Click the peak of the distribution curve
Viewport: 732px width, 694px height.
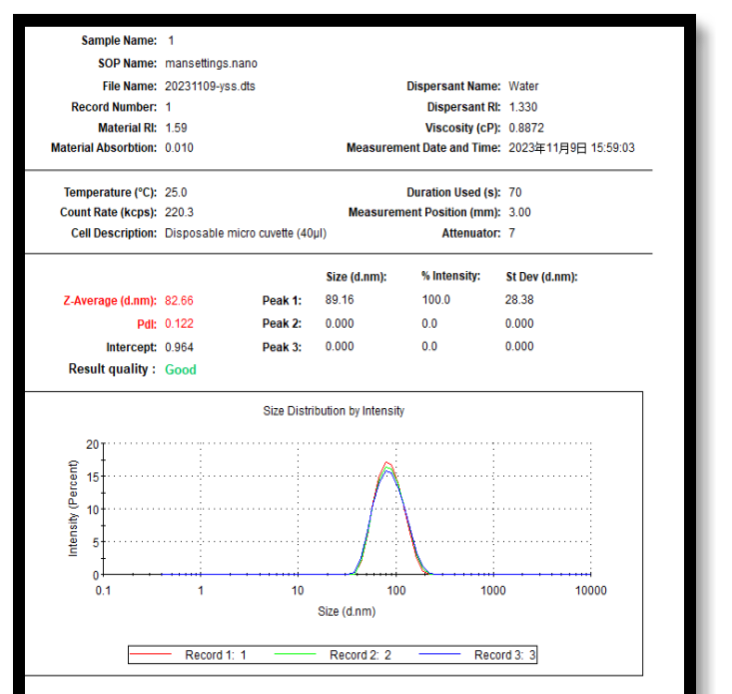[x=387, y=463]
